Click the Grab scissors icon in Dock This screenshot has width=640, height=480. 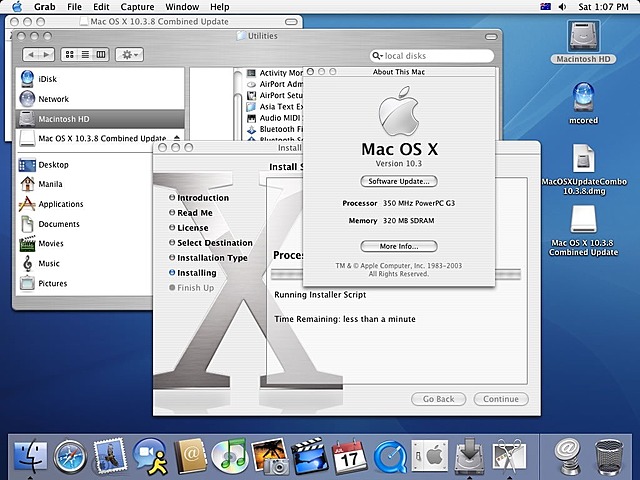pos(509,456)
